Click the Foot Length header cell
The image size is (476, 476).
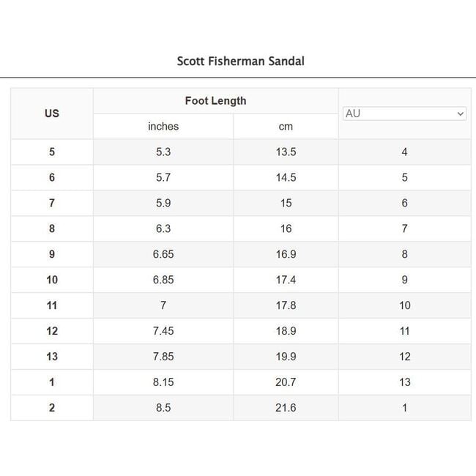click(x=215, y=101)
